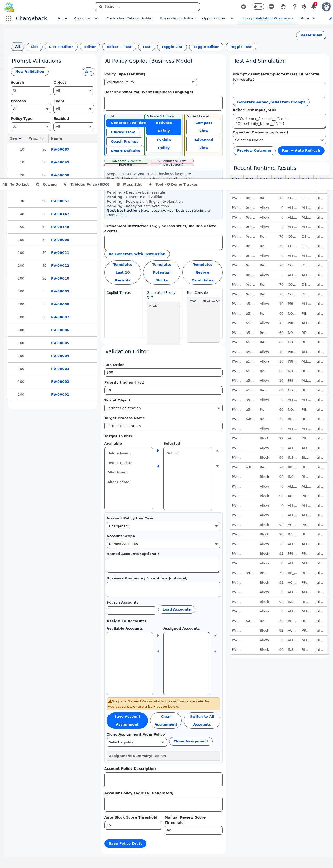Click the Run Order input field
This screenshot has height=868, width=333.
pos(163,373)
